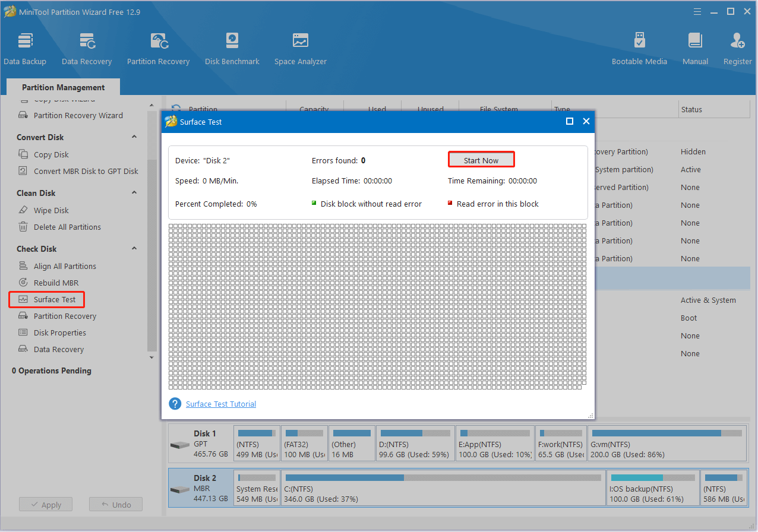Launch Data Recovery from the top toolbar

tap(87, 47)
